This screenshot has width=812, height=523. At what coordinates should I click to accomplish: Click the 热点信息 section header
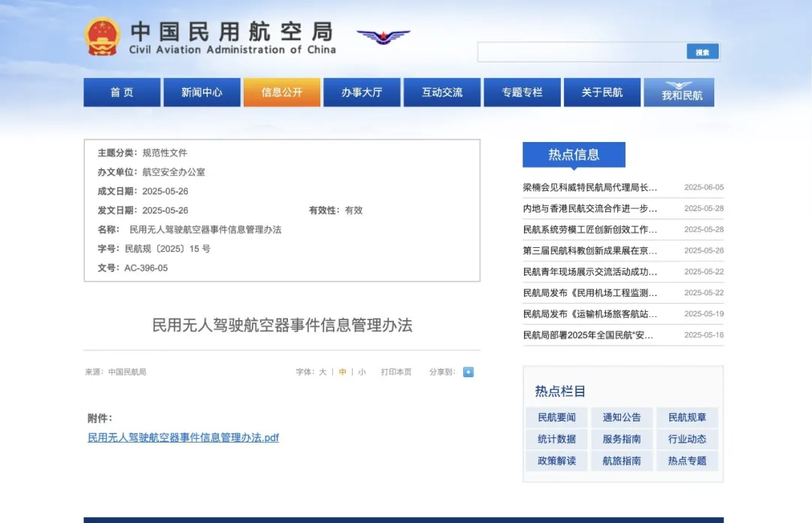coord(574,154)
